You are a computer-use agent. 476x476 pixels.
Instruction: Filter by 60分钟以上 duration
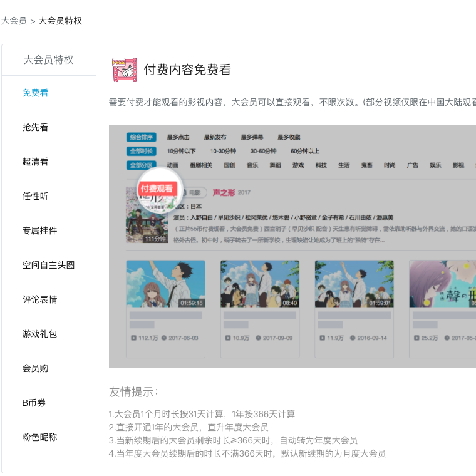(x=305, y=151)
